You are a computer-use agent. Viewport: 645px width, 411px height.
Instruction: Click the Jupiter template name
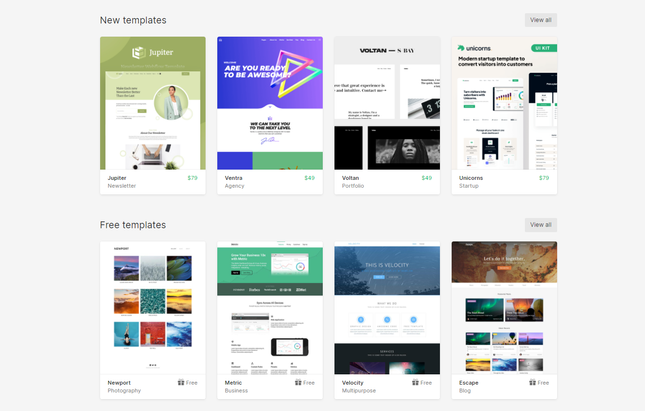click(x=117, y=178)
